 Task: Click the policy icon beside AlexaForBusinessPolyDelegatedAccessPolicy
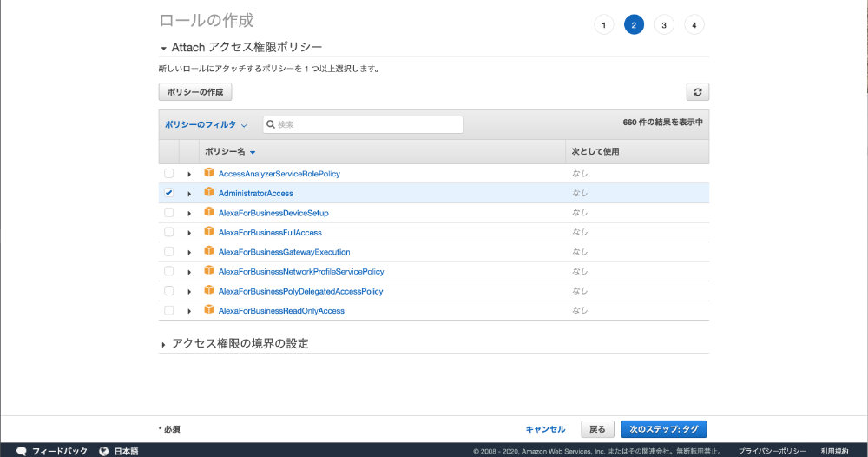coord(208,290)
